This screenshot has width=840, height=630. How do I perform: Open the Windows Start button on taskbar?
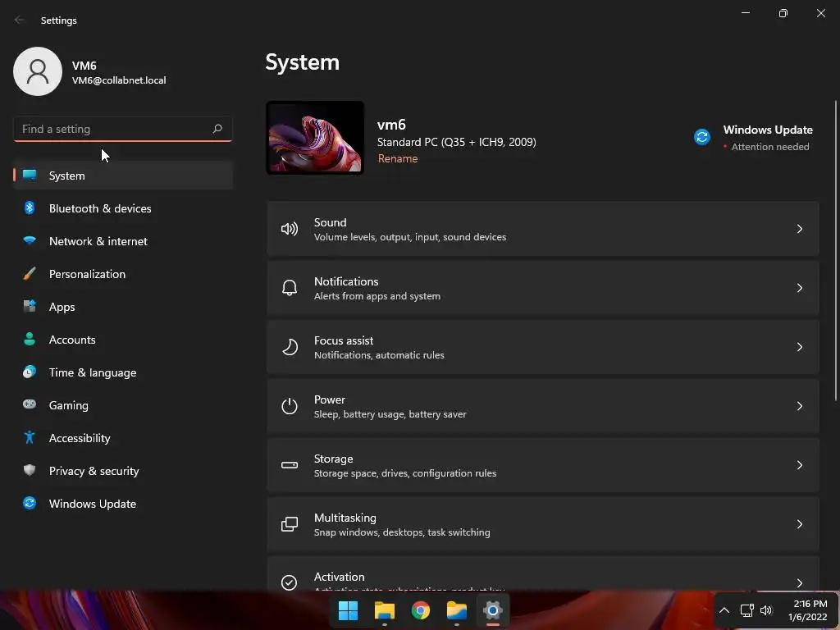[348, 610]
